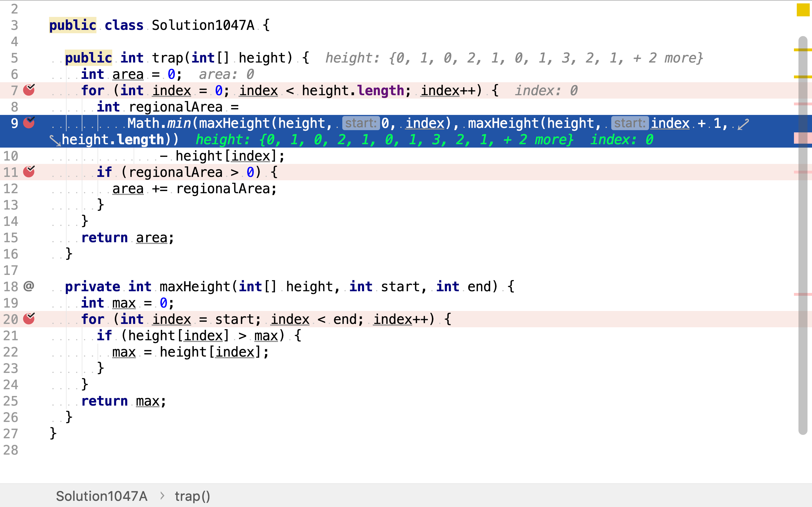Remove the breakpoint on line 11
The image size is (812, 507).
[x=29, y=172]
